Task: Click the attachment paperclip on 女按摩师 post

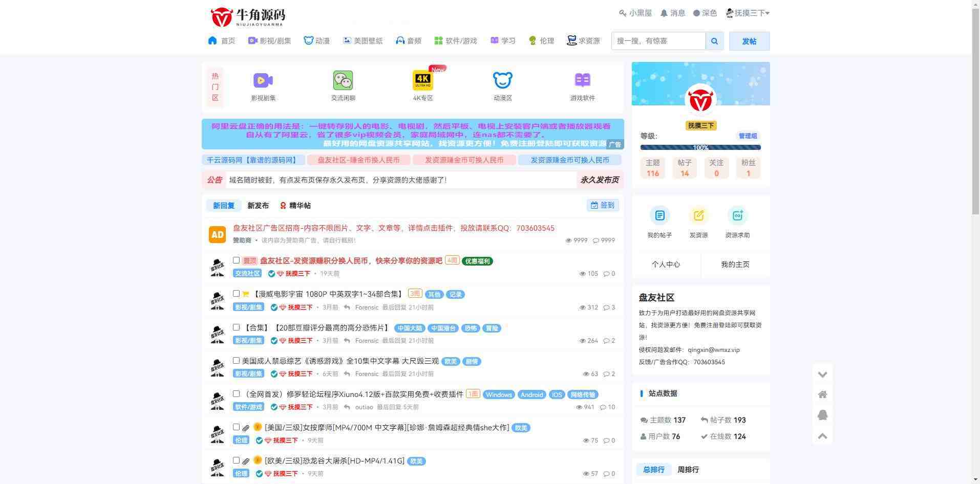Action: click(246, 428)
